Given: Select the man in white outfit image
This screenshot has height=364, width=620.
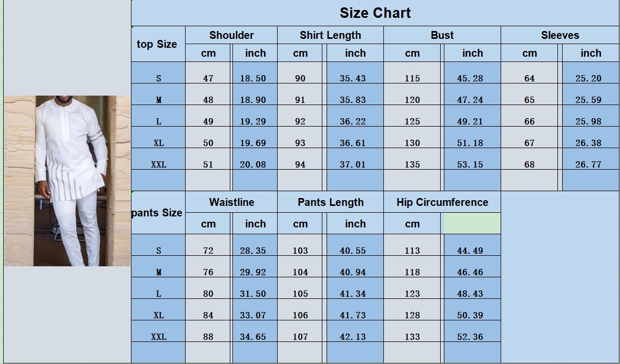Looking at the screenshot, I should 67,181.
